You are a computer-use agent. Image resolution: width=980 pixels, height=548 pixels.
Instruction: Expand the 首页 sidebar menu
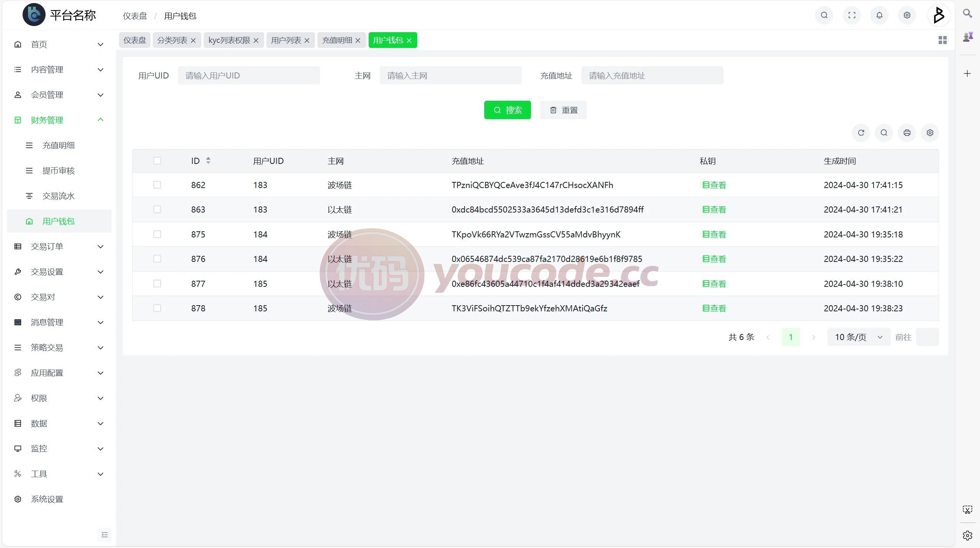pyautogui.click(x=59, y=44)
